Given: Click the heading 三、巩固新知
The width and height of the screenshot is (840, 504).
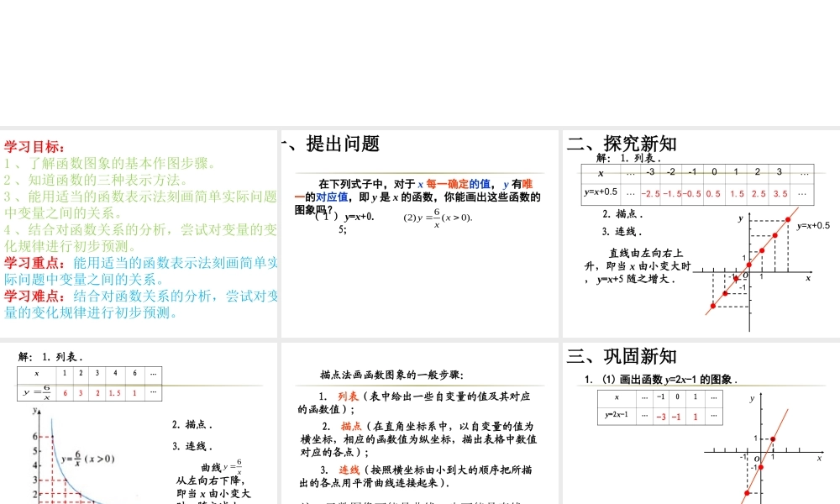Looking at the screenshot, I should [622, 356].
